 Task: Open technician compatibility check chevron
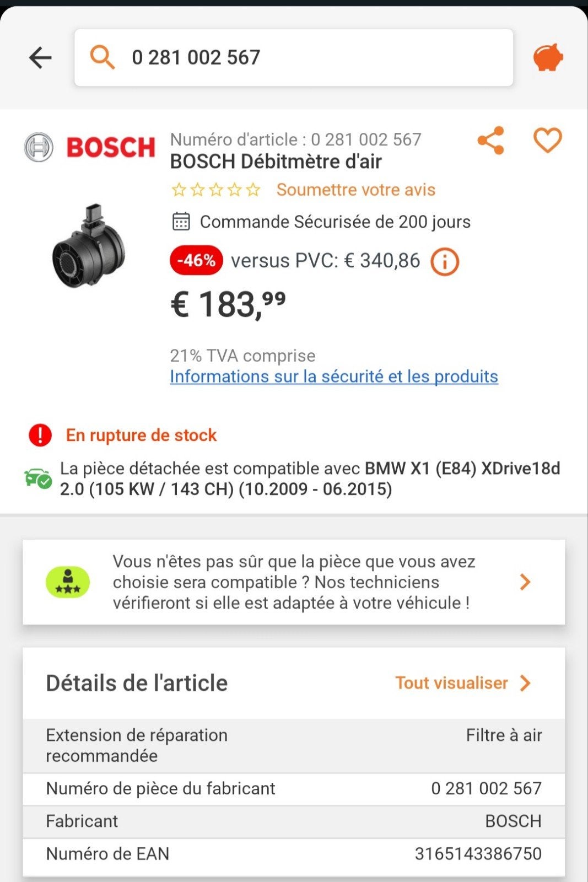click(x=525, y=582)
